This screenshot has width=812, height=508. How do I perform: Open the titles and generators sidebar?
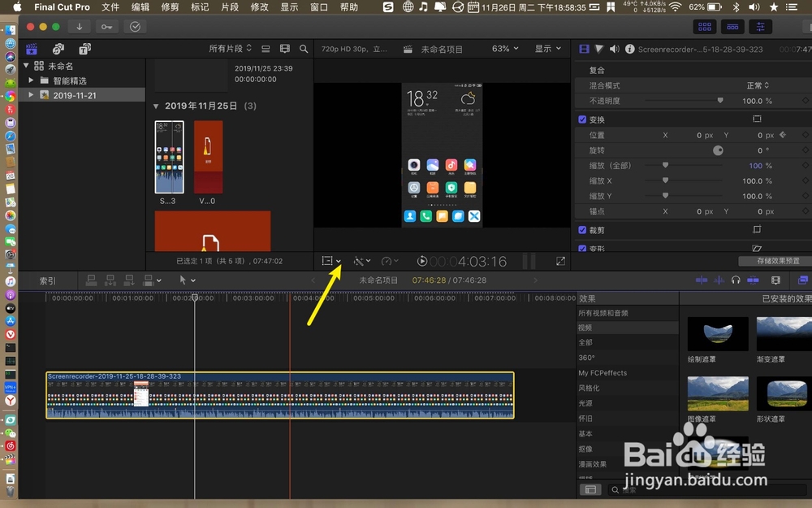(84, 49)
